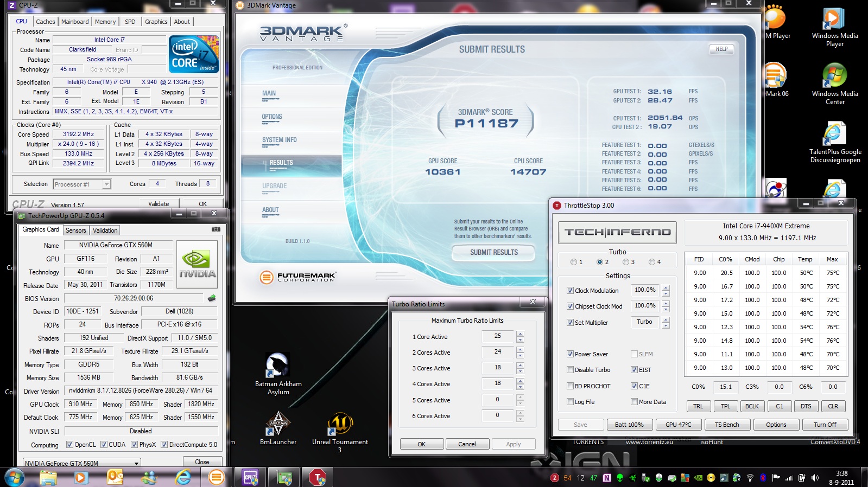868x487 pixels.
Task: Click the Bluetooth tray icon
Action: pyautogui.click(x=763, y=478)
